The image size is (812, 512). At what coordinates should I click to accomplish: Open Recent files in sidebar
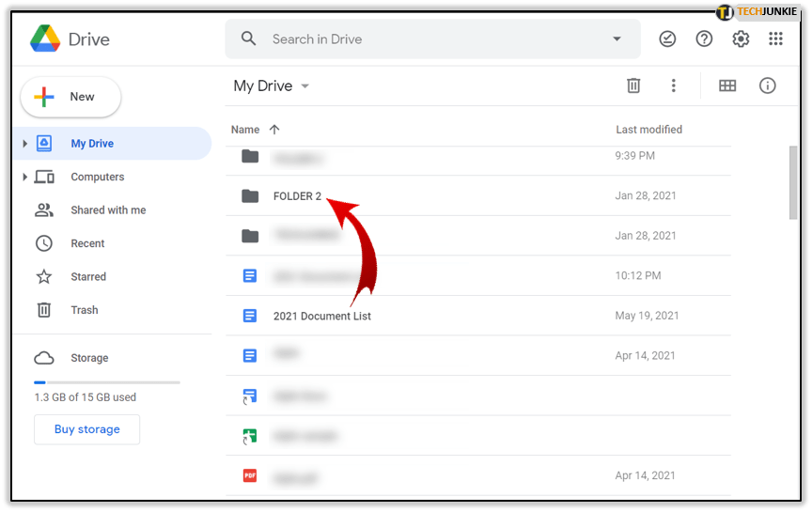coord(87,243)
